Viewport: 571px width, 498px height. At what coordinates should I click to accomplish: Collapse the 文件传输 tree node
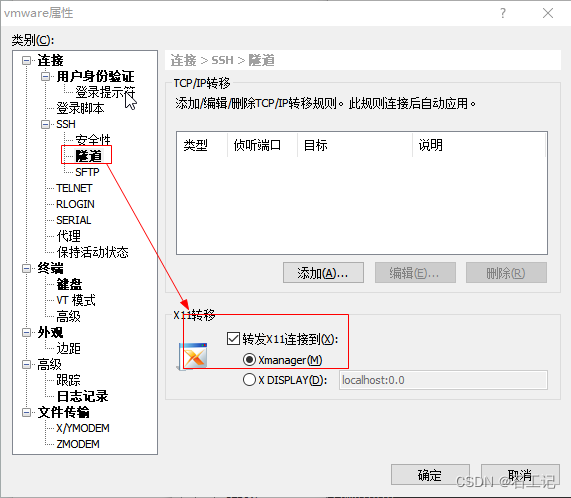(26, 412)
